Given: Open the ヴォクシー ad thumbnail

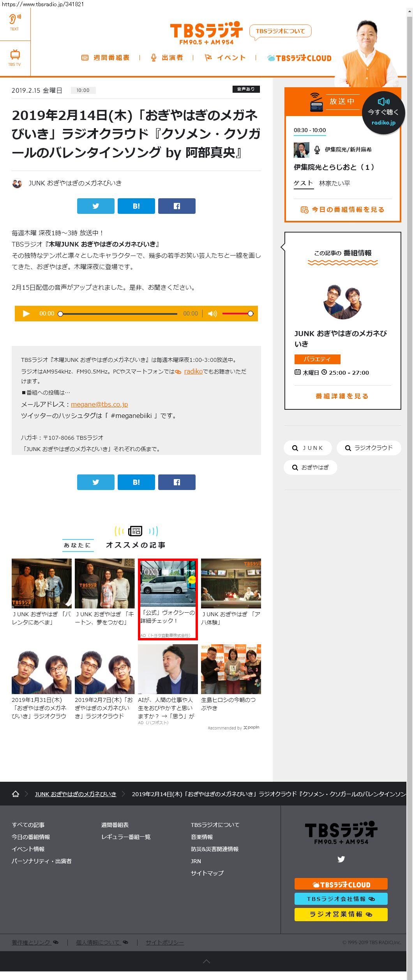Looking at the screenshot, I should 168,583.
